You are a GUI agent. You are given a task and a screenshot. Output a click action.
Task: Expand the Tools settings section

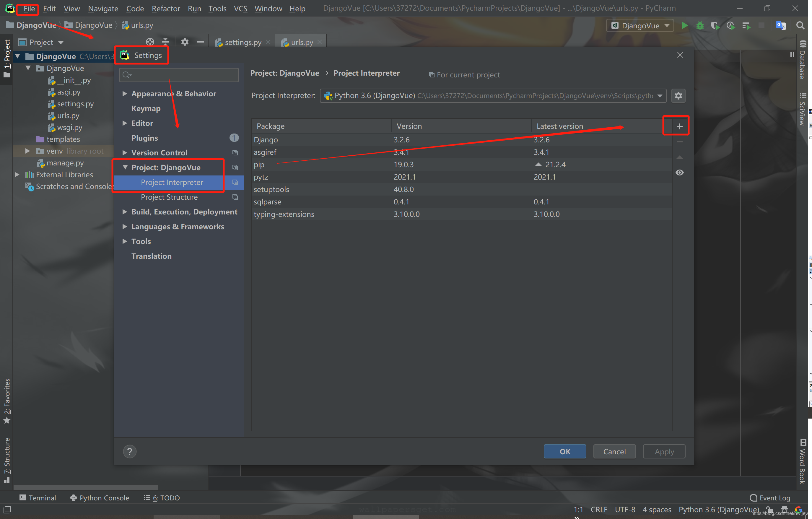point(124,241)
